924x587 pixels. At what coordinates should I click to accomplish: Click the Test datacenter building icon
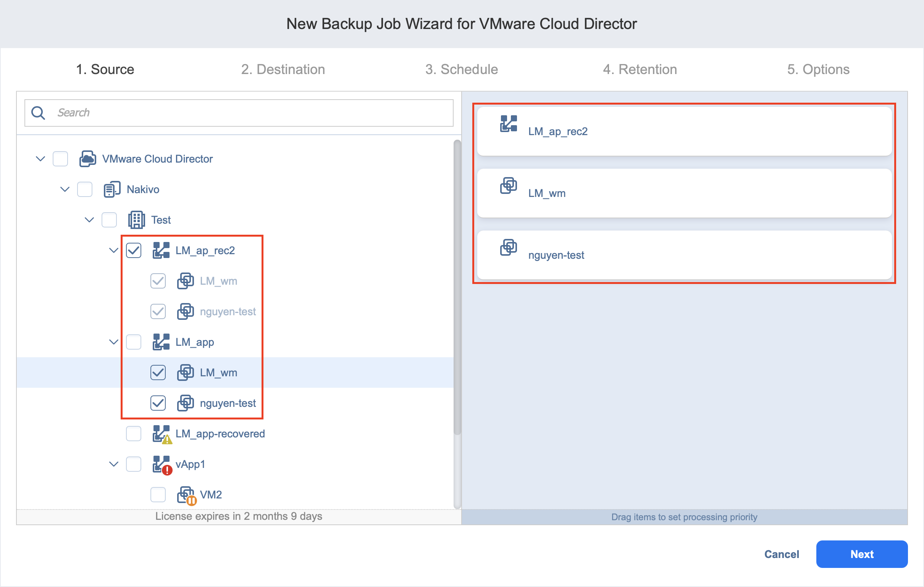[x=136, y=220]
